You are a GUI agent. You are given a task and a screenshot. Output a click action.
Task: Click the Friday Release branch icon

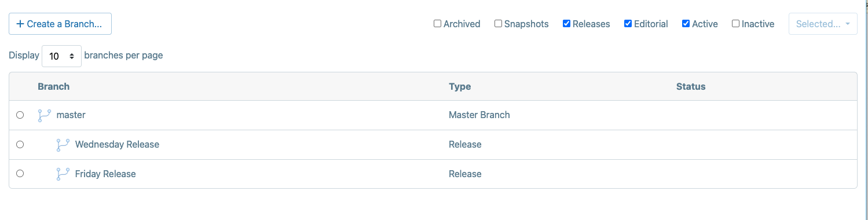tap(63, 174)
